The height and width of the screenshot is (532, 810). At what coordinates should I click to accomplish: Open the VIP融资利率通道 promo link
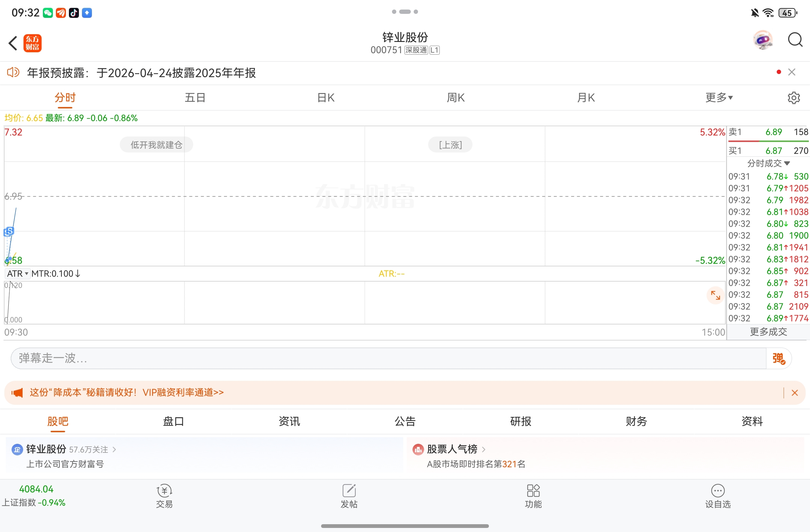point(183,392)
